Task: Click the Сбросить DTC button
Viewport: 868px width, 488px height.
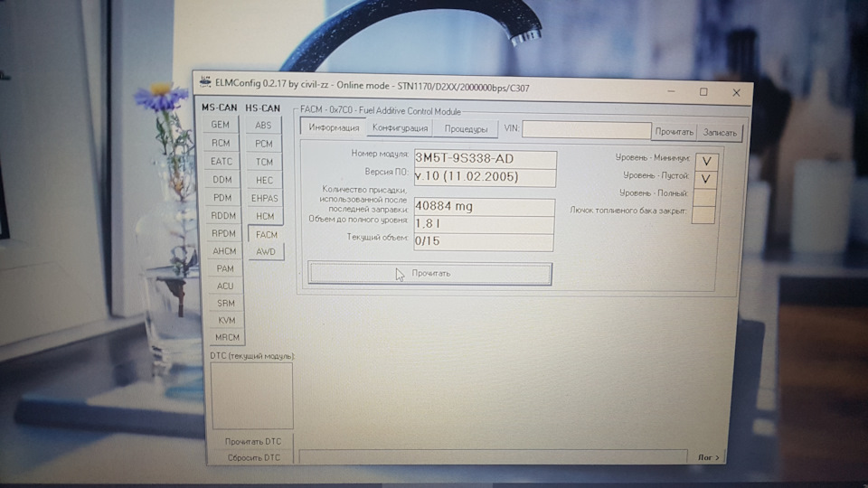Action: coord(253,457)
